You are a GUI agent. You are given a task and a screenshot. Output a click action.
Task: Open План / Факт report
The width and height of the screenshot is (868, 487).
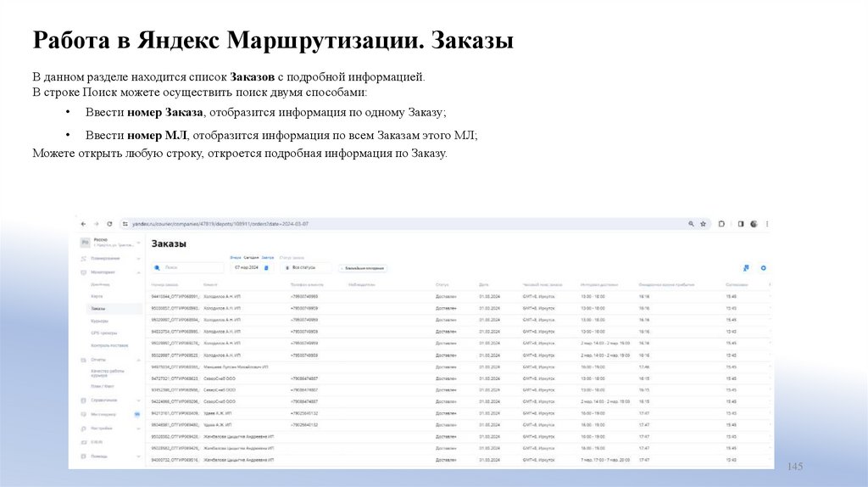(103, 386)
